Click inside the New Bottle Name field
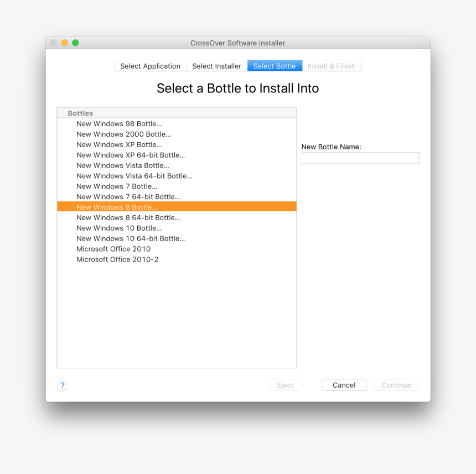Screen dimensions: 476x474 point(360,158)
